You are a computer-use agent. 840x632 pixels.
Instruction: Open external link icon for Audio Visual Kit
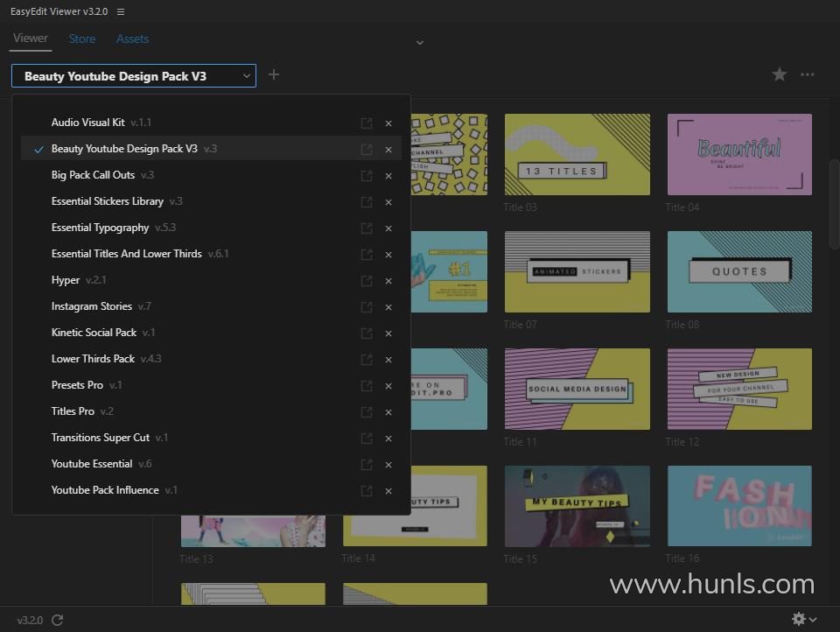pos(367,123)
